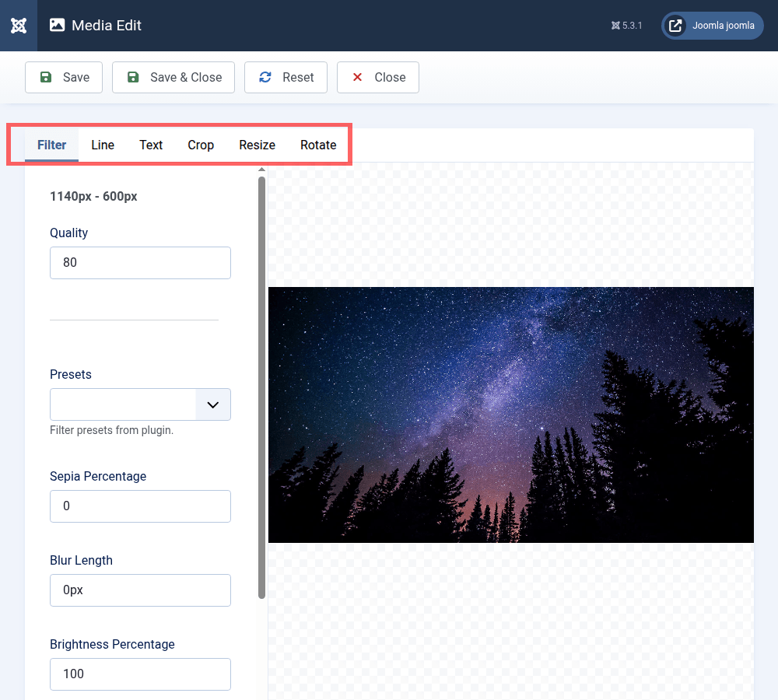
Task: Expand the Presets dropdown
Action: pos(140,404)
